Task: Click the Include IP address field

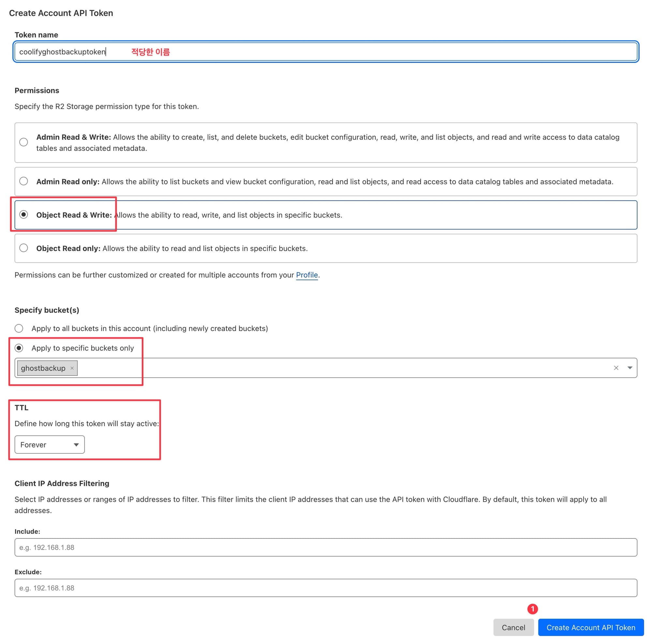Action: (x=326, y=547)
